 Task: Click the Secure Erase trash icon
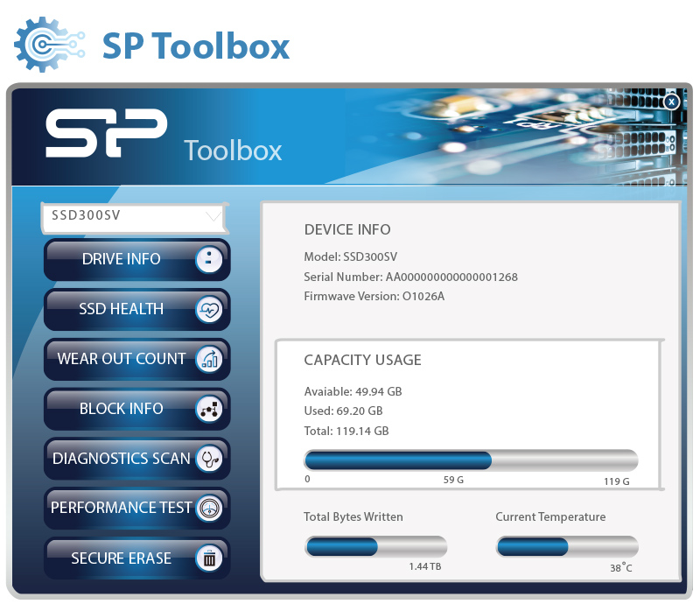click(x=209, y=558)
